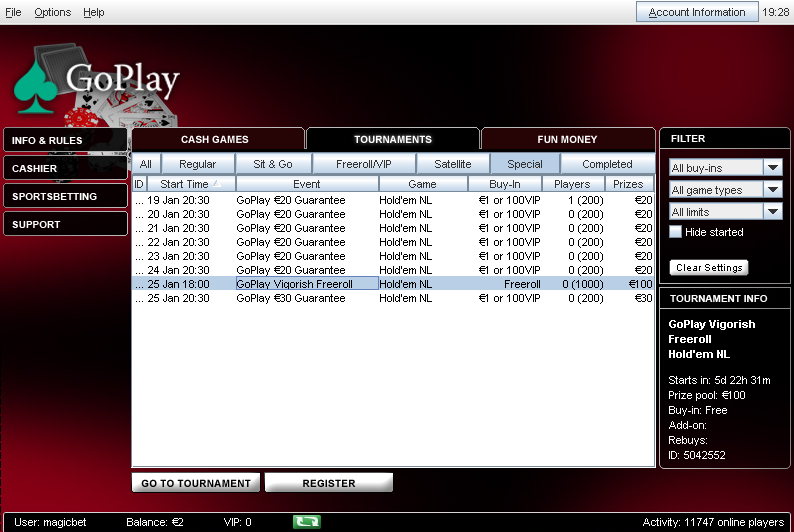Select the 20 Jan 20:30 tournament row
Viewport: 794px width, 532px height.
click(393, 214)
